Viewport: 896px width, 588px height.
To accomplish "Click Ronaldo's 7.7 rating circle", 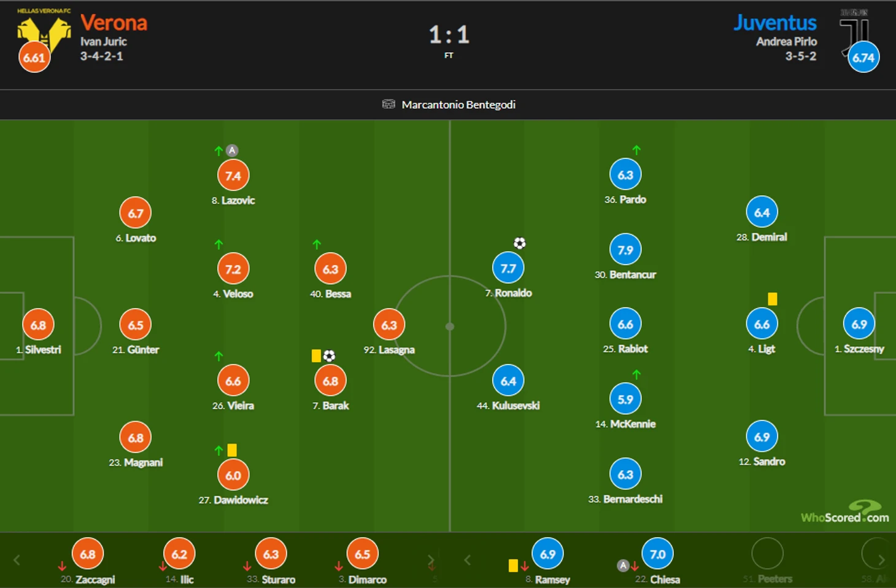I will (508, 268).
